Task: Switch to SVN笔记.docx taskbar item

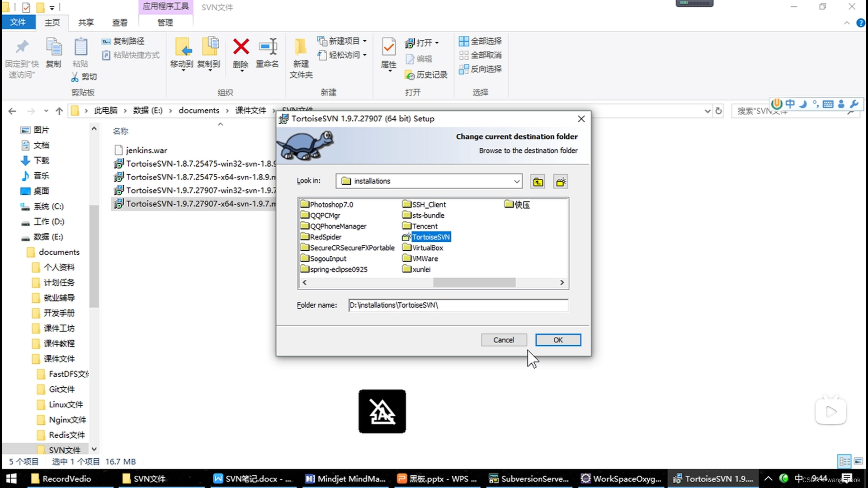Action: coord(252,479)
